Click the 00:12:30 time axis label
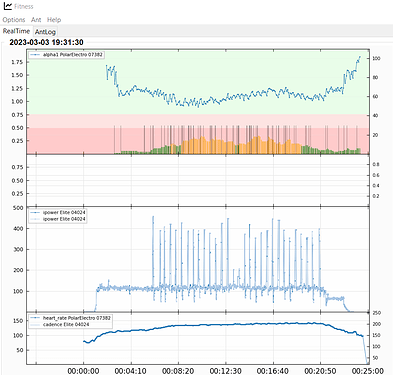 pos(226,371)
